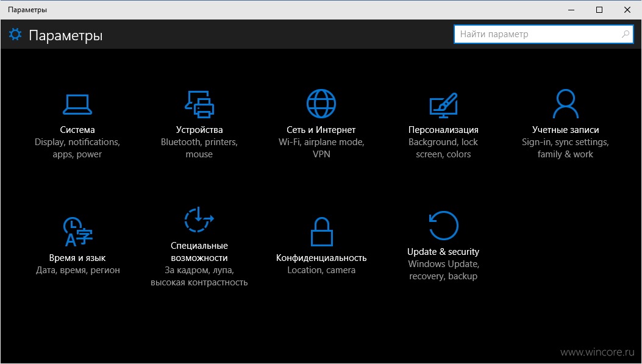Open the Учетные записи person icon

pos(565,104)
